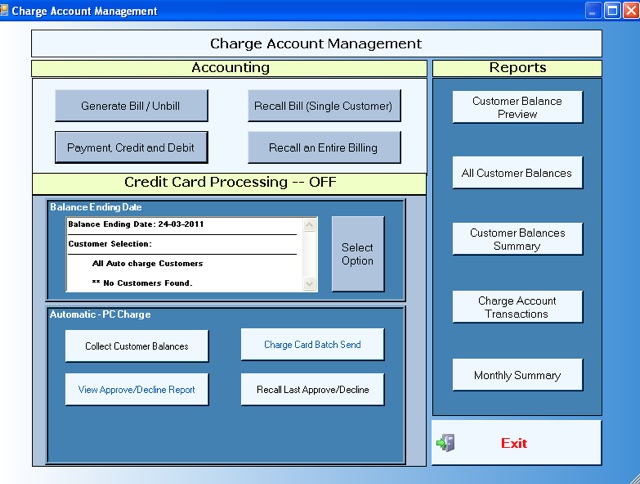
Task: Click the exit door icon
Action: tap(446, 443)
